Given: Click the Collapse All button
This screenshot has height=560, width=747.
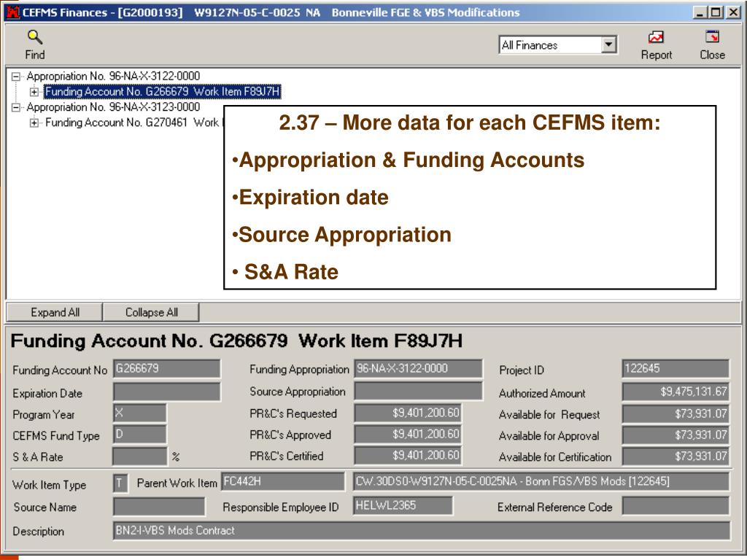Looking at the screenshot, I should [x=152, y=312].
